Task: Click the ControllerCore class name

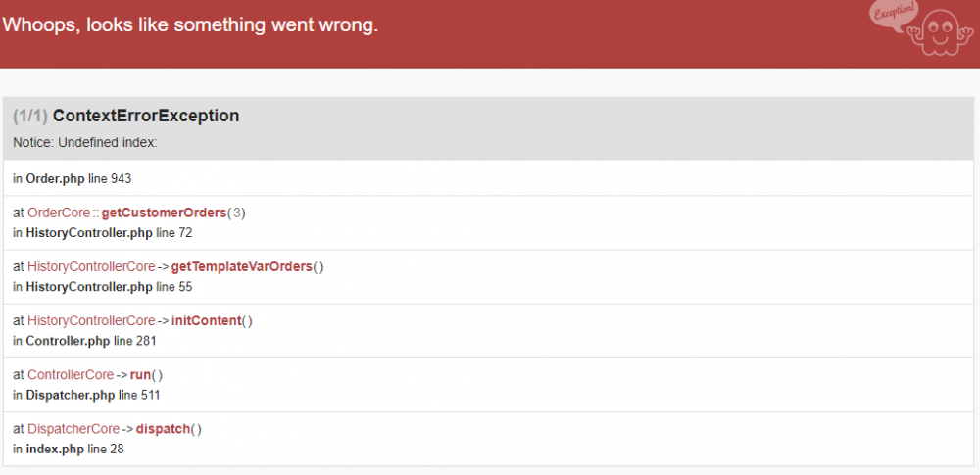Action: [71, 374]
